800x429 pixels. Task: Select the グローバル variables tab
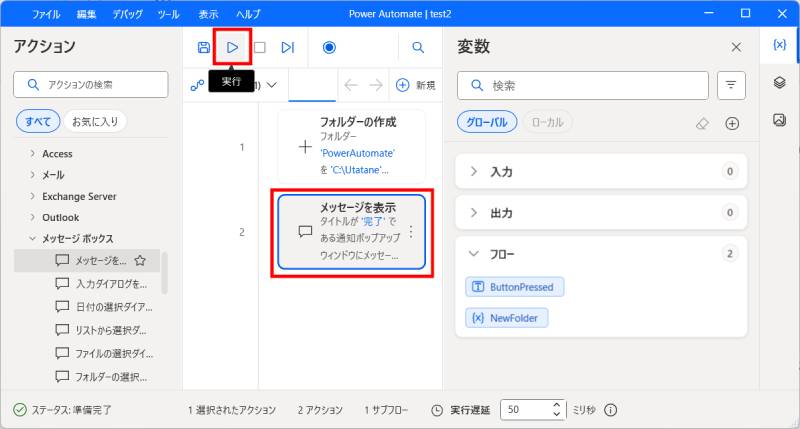tap(487, 122)
